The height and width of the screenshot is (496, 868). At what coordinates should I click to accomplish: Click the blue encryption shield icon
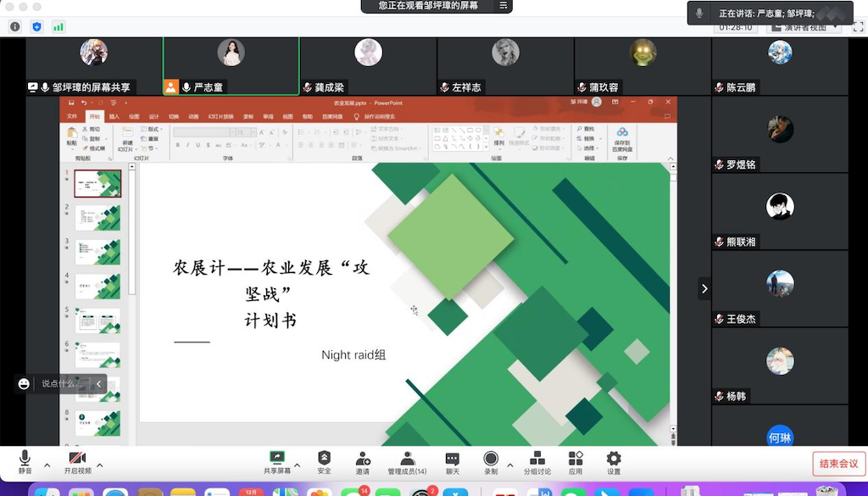36,26
